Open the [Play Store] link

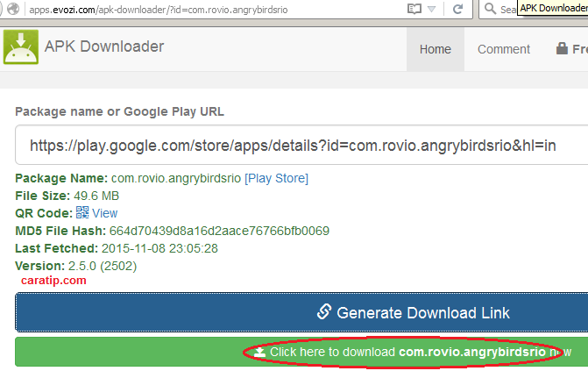[276, 178]
